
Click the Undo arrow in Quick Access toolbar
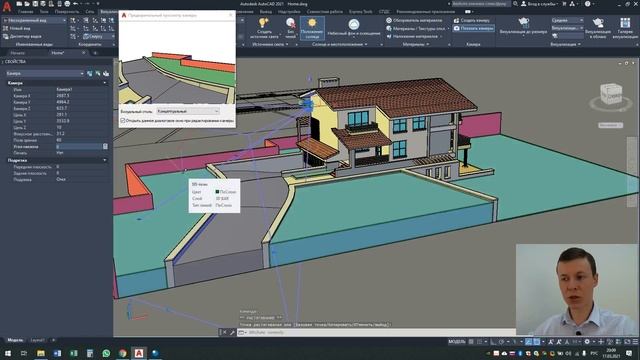click(x=76, y=4)
